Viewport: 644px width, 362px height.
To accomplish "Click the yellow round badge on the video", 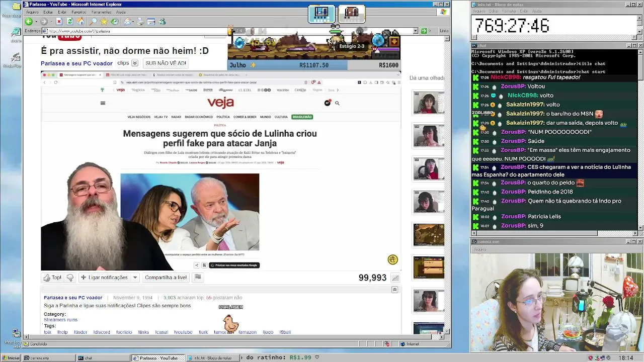I will (x=392, y=259).
